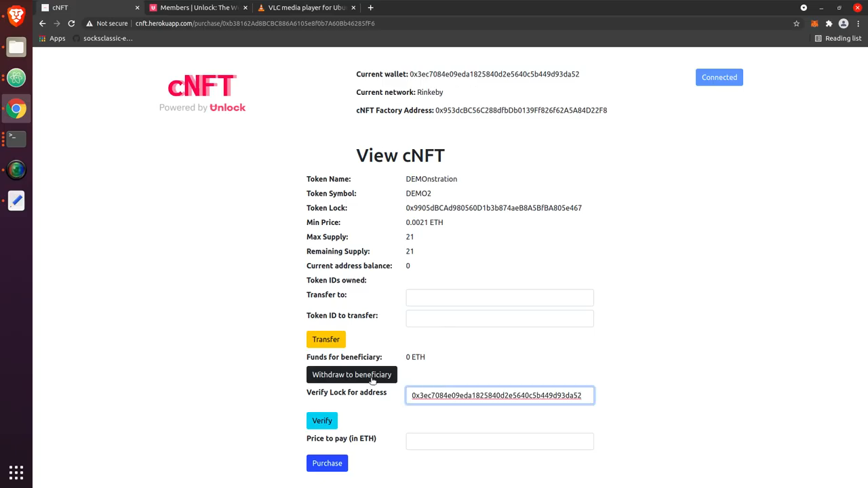Image resolution: width=868 pixels, height=488 pixels.
Task: Go forward in browser history
Action: [57, 23]
